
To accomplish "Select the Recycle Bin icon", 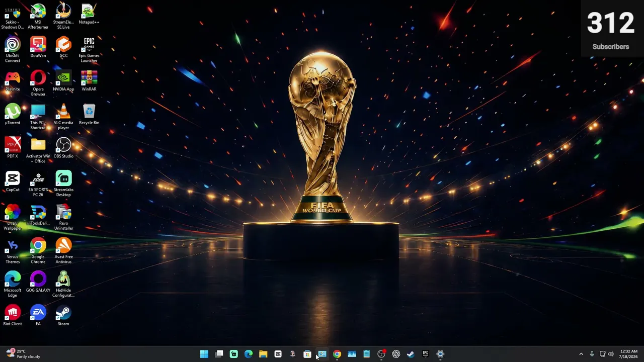I will [x=89, y=114].
